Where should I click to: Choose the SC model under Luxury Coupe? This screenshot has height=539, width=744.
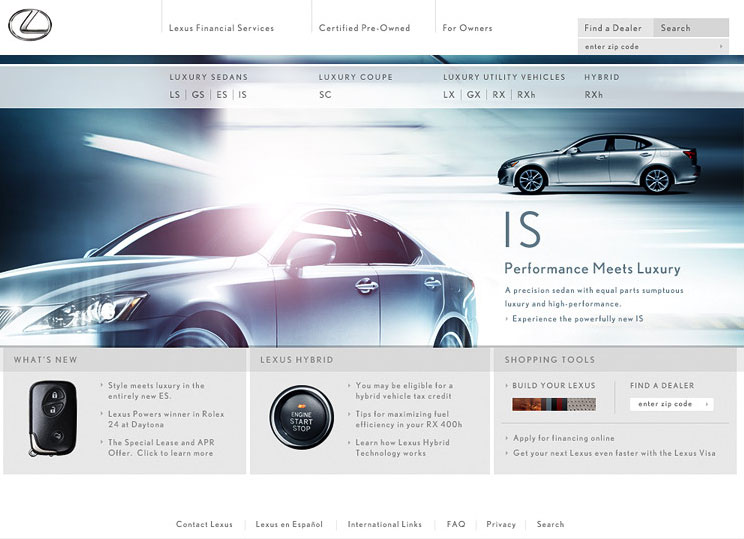click(x=325, y=95)
